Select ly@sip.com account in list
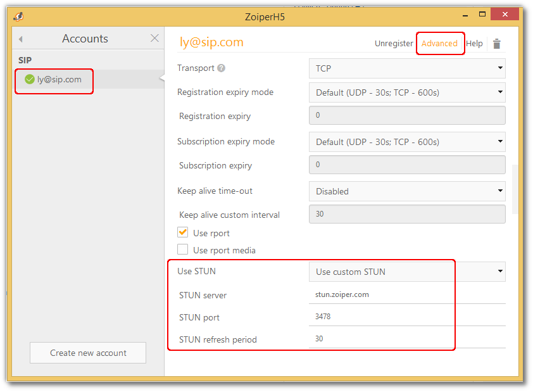 (60, 79)
